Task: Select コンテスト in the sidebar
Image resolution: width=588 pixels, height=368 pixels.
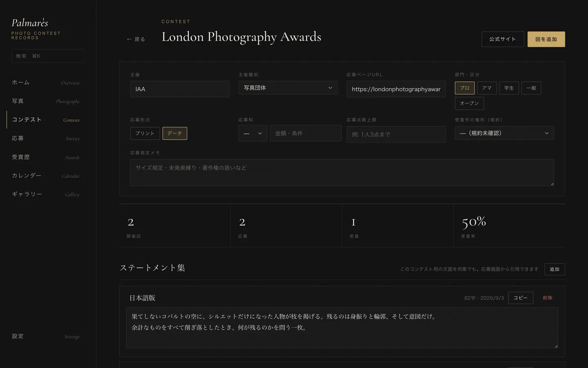Action: 46,120
